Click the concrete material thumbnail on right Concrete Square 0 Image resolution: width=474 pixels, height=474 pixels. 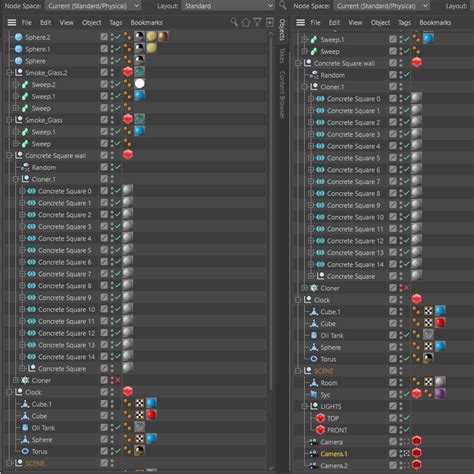point(417,98)
